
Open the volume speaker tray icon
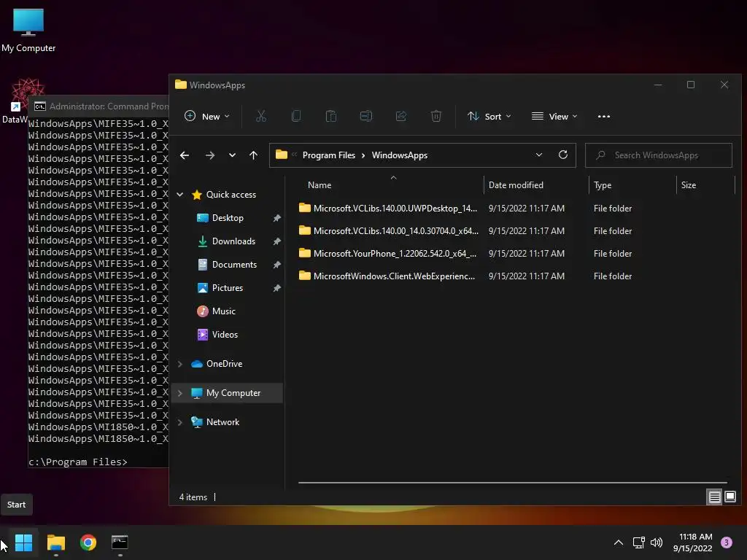[657, 542]
